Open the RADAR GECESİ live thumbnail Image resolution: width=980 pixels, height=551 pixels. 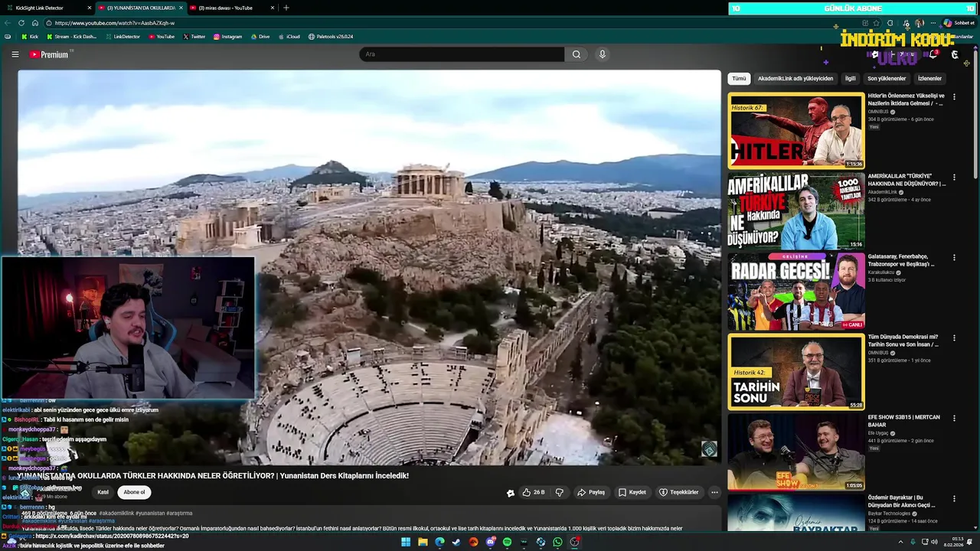(x=796, y=292)
